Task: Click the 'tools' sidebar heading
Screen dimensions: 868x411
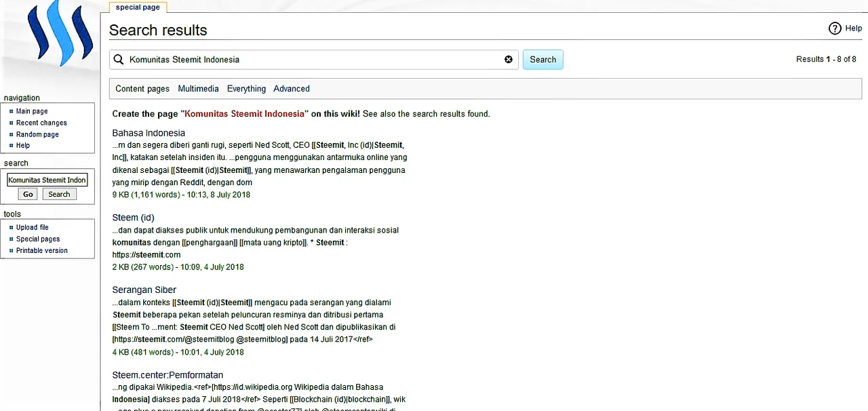Action: tap(12, 214)
